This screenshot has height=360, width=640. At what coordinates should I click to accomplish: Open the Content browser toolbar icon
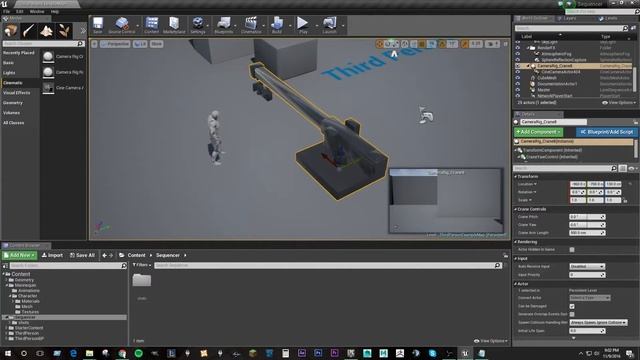[151, 25]
